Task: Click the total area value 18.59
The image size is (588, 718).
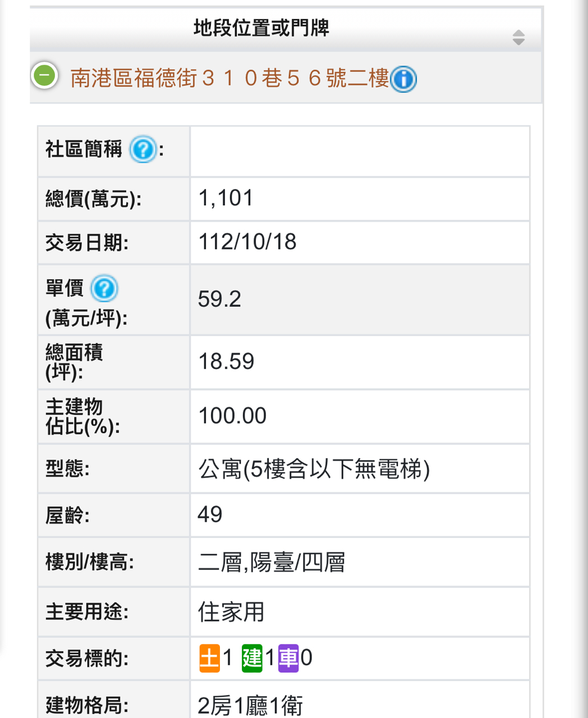Action: click(226, 362)
